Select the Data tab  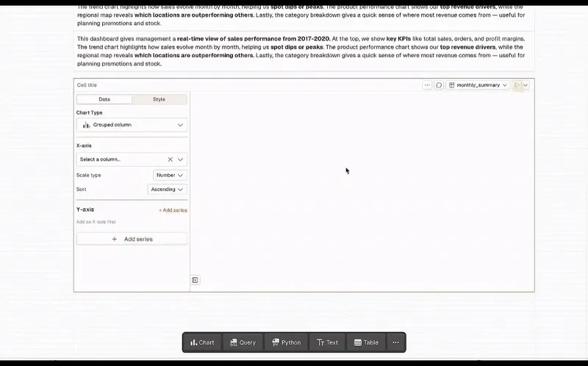pyautogui.click(x=104, y=99)
